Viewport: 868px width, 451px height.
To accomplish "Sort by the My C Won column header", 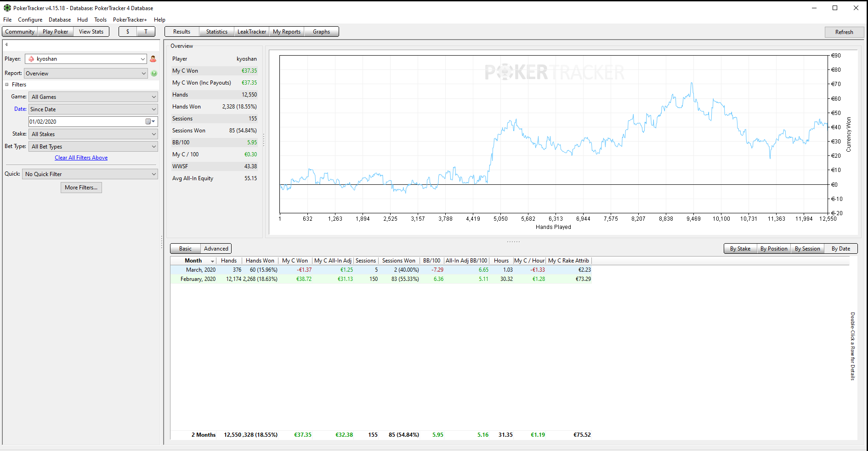I will 295,261.
